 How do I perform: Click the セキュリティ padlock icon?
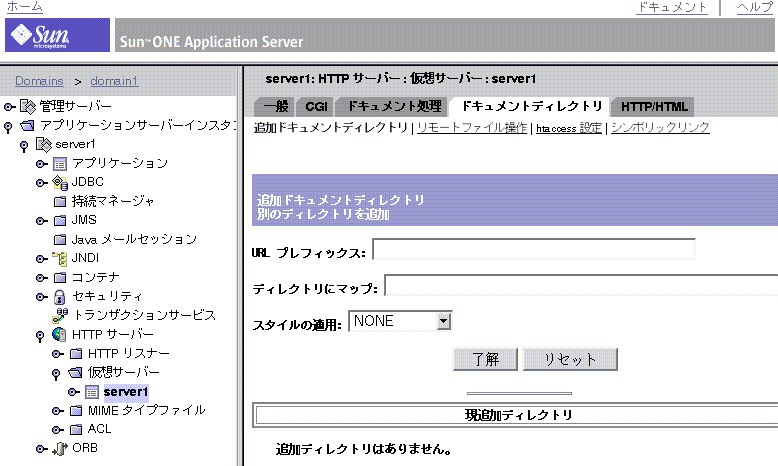(x=60, y=297)
